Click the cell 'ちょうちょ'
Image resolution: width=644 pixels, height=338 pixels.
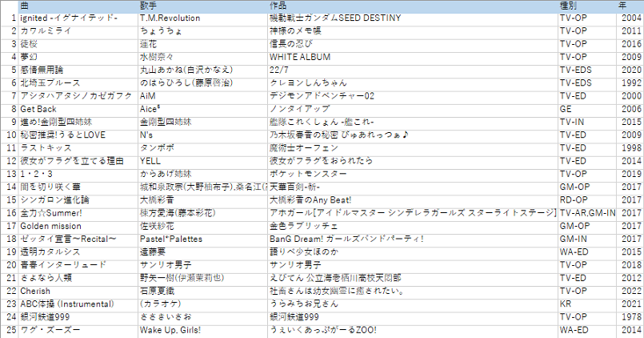[203, 31]
